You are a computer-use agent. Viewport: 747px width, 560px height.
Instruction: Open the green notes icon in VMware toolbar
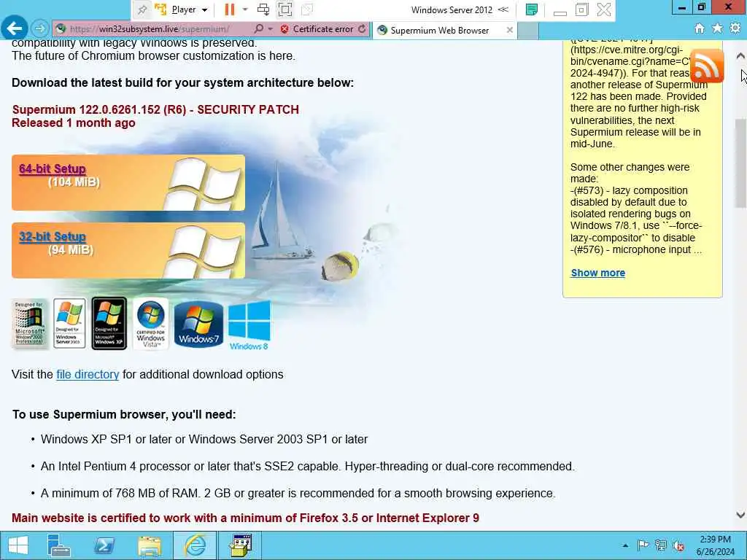[x=532, y=9]
